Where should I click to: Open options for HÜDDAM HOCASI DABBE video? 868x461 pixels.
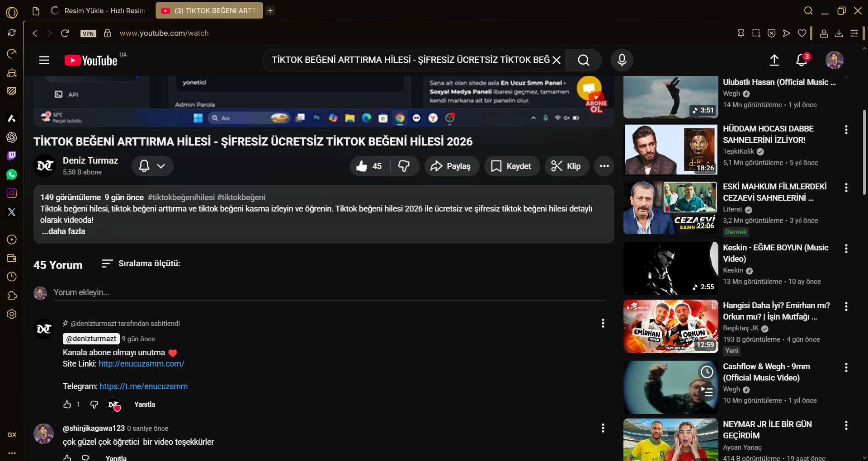click(846, 130)
